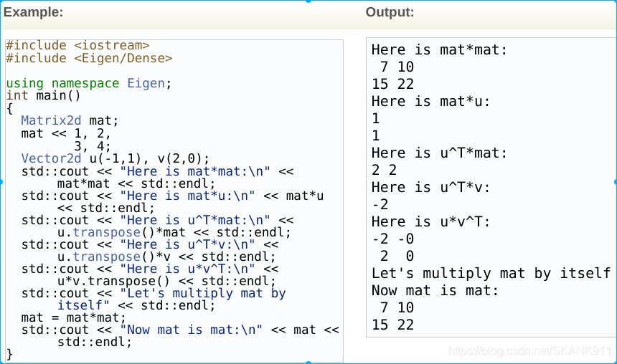Click output result row "-2 -0"
Viewport: 617px width, 364px height.
[392, 239]
